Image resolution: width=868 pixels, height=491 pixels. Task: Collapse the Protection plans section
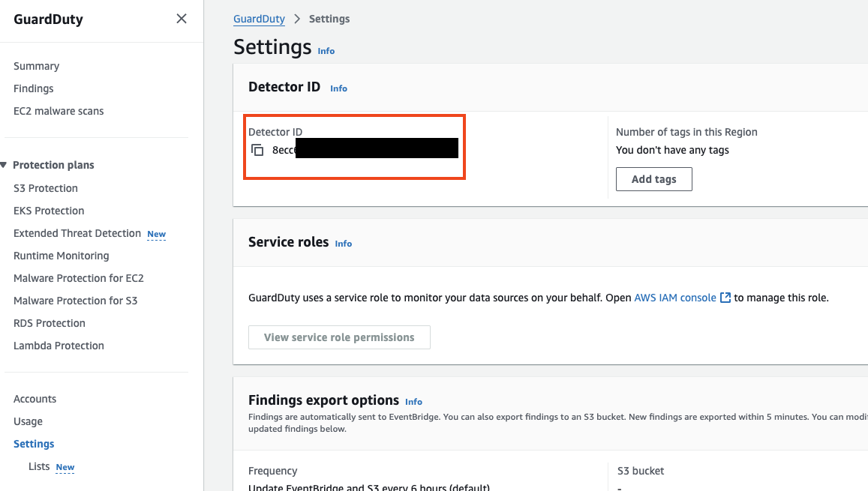5,165
